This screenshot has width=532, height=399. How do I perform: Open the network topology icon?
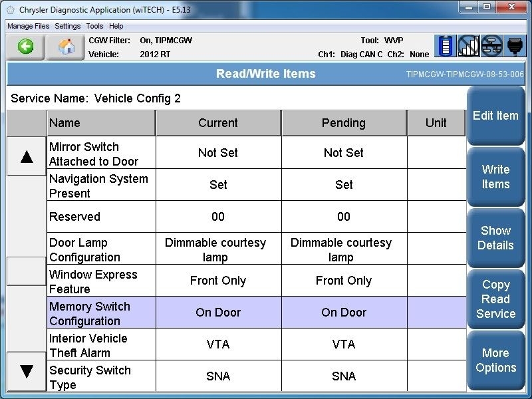point(491,46)
